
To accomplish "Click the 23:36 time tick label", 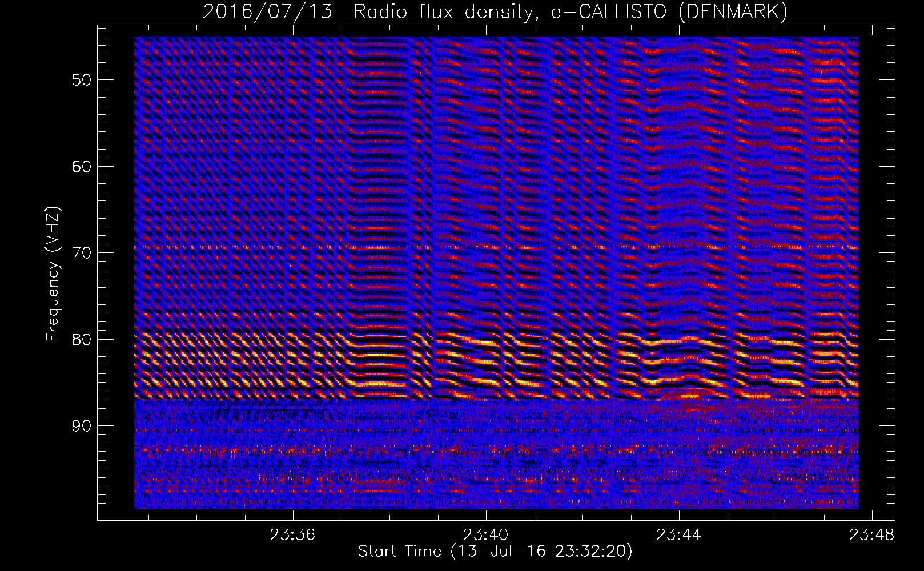I will [293, 535].
